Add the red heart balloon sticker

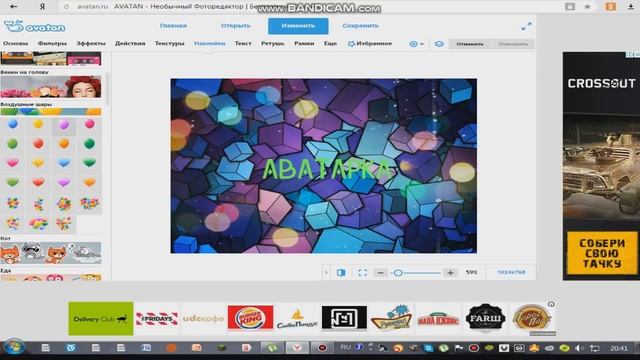pyautogui.click(x=38, y=182)
